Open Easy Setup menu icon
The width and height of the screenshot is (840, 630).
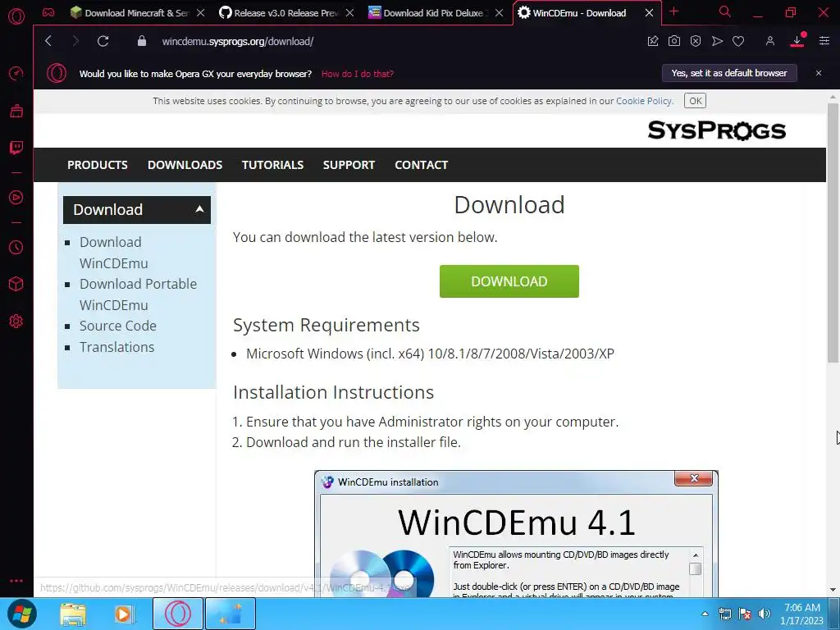pos(824,41)
